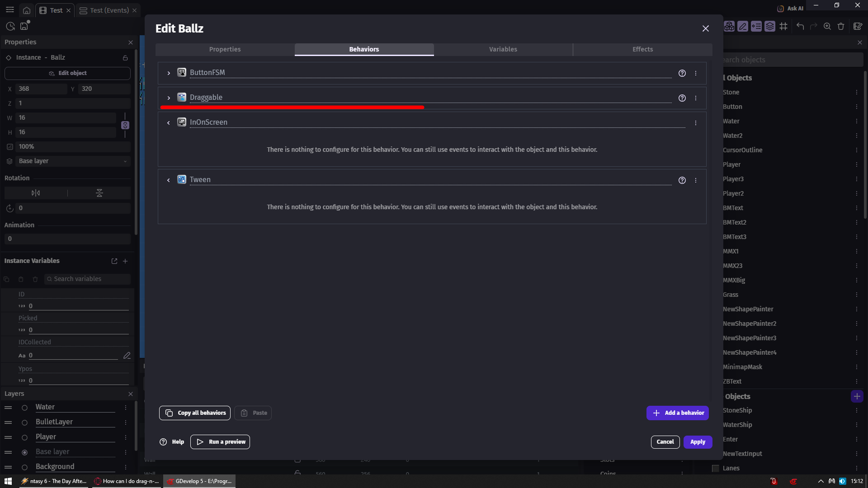
Task: Add a new instance variable
Action: pos(125,261)
